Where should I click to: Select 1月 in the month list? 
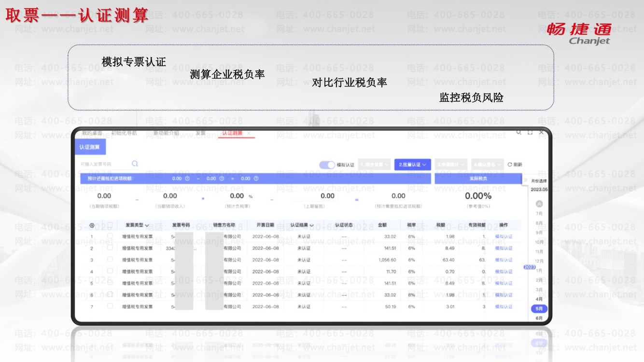539,271
